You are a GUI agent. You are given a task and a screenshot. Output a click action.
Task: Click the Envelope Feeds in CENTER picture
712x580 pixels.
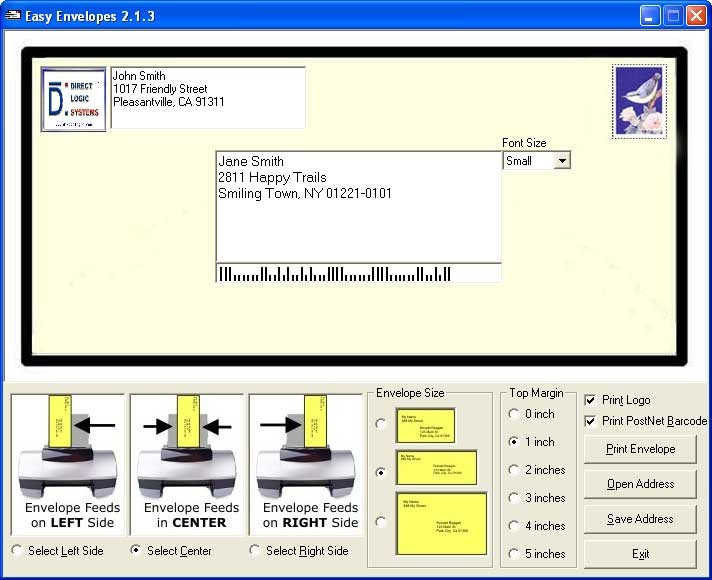tap(187, 465)
